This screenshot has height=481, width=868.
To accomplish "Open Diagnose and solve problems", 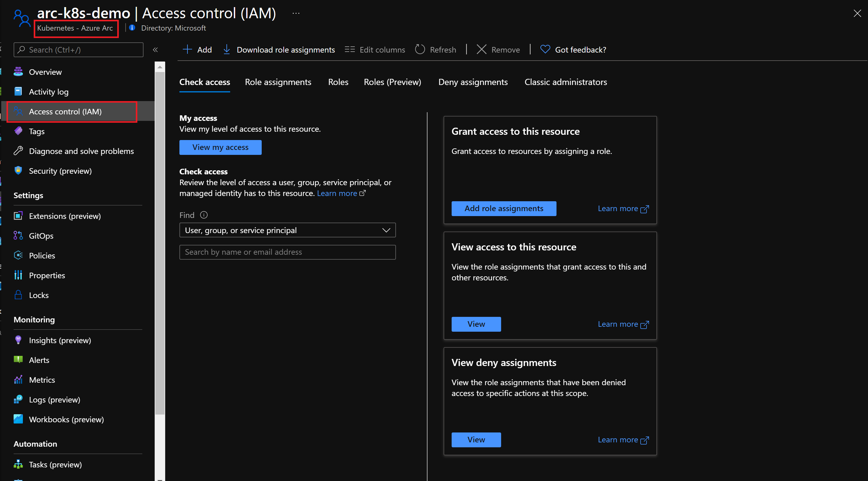I will (x=81, y=151).
